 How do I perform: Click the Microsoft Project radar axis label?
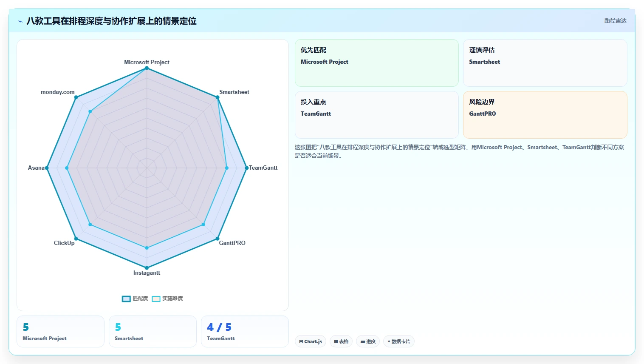point(147,62)
